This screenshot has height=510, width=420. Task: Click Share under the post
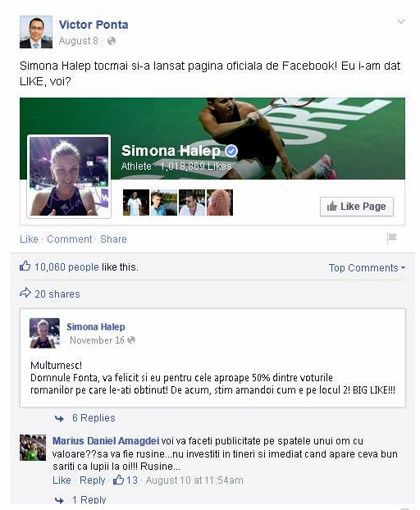pyautogui.click(x=113, y=239)
